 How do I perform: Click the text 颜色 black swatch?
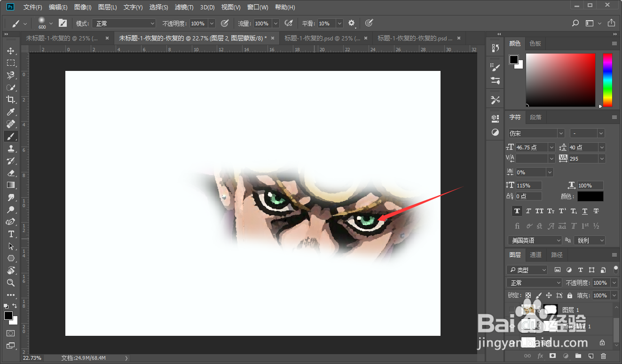click(591, 196)
